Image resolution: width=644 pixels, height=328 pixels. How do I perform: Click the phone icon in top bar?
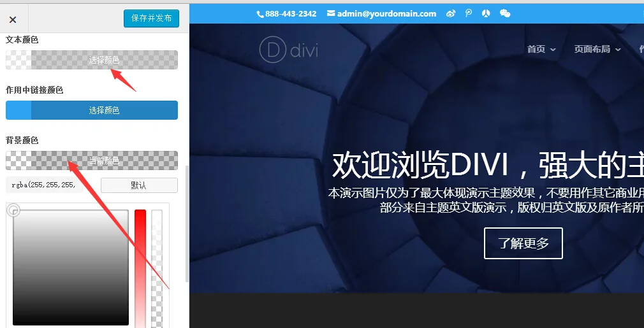[260, 14]
